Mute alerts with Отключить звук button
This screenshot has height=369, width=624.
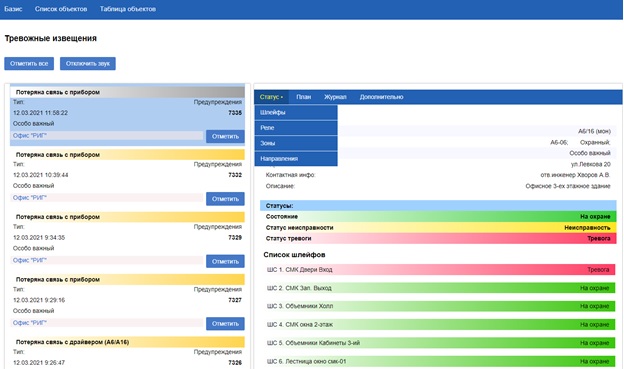point(88,64)
